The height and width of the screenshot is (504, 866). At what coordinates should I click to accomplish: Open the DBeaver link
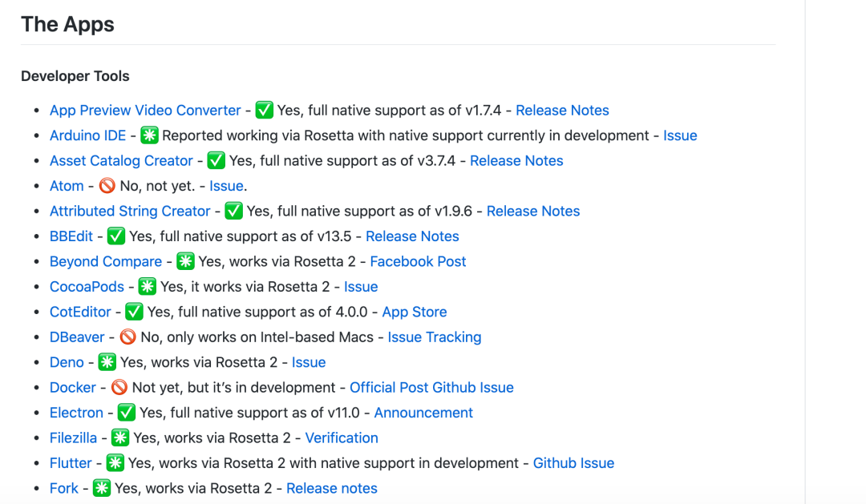pos(77,337)
